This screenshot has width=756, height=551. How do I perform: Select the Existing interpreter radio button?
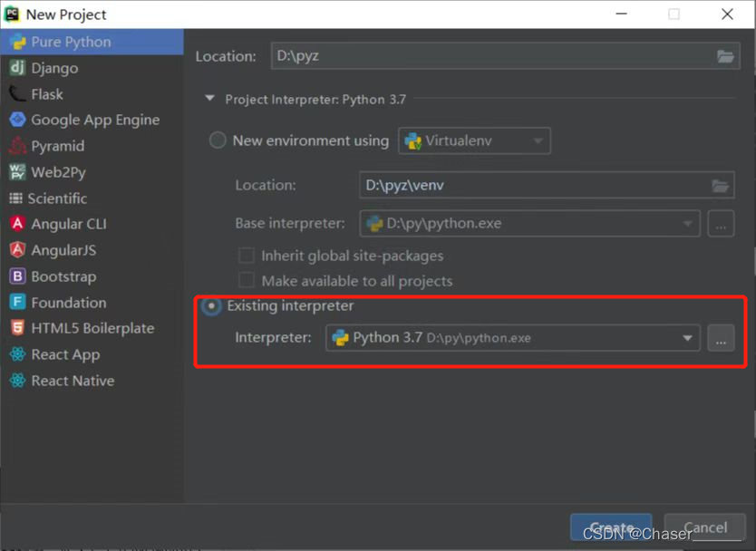(x=211, y=305)
